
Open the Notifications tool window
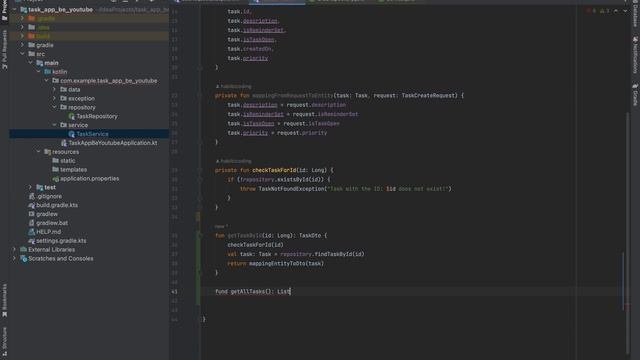pos(635,55)
